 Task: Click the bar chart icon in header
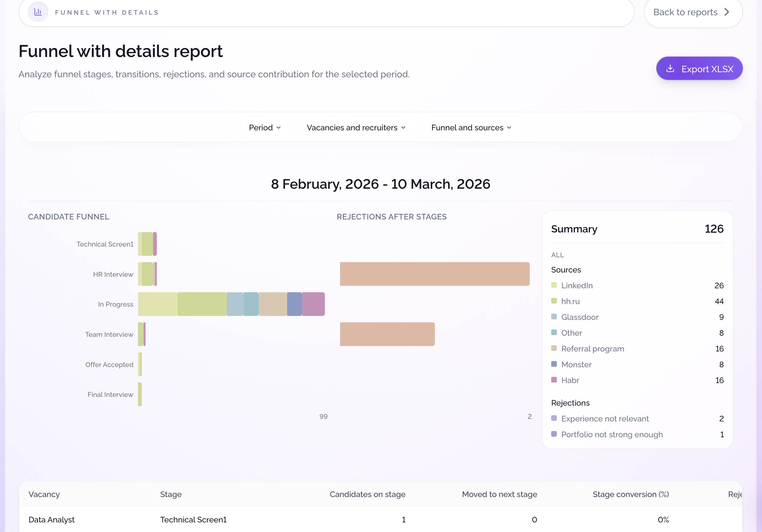click(38, 12)
